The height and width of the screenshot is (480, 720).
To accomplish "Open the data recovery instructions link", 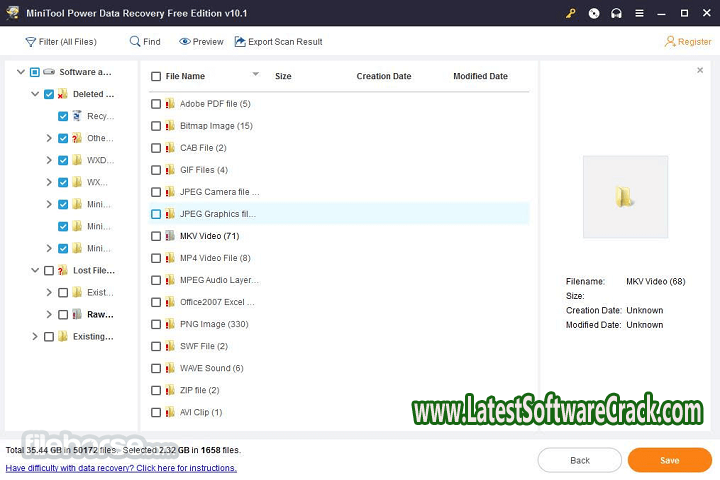I will [121, 468].
